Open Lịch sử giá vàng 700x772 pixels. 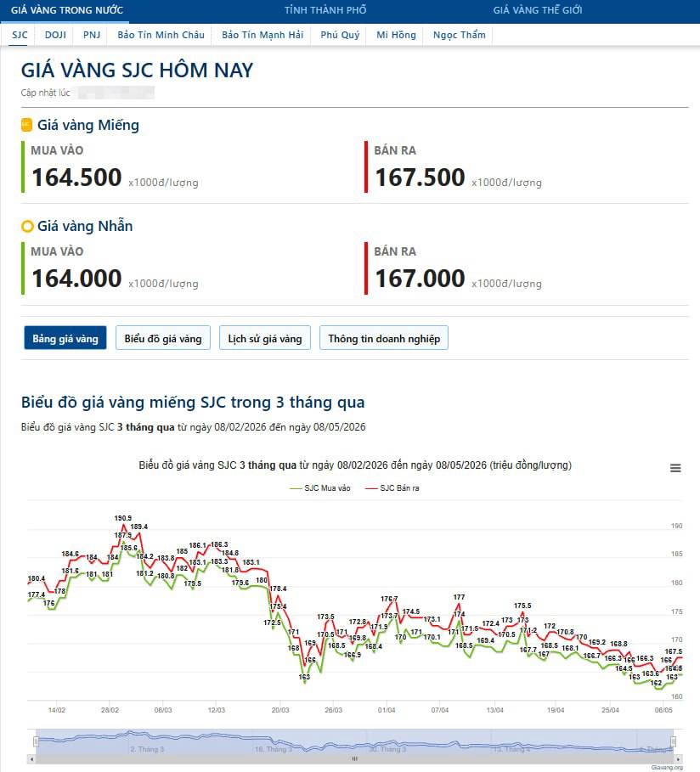coord(264,338)
